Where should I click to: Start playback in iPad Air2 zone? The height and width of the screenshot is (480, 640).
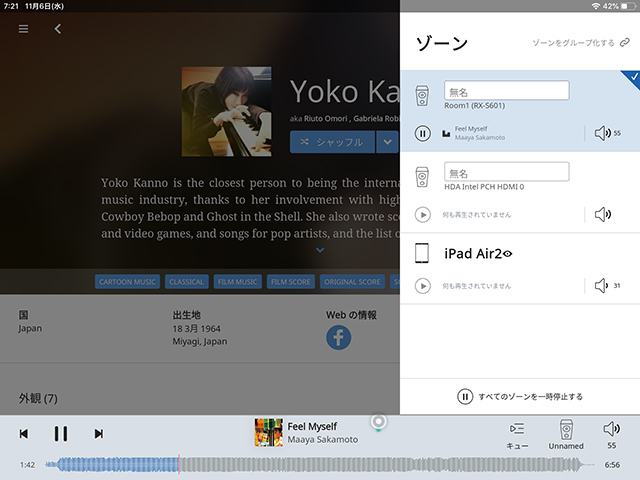tap(422, 286)
